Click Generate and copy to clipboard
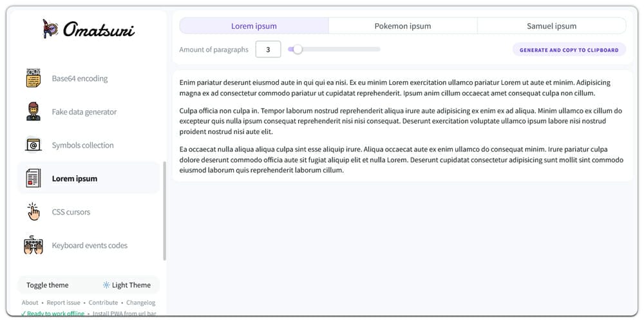This screenshot has height=322, width=644. pyautogui.click(x=569, y=50)
